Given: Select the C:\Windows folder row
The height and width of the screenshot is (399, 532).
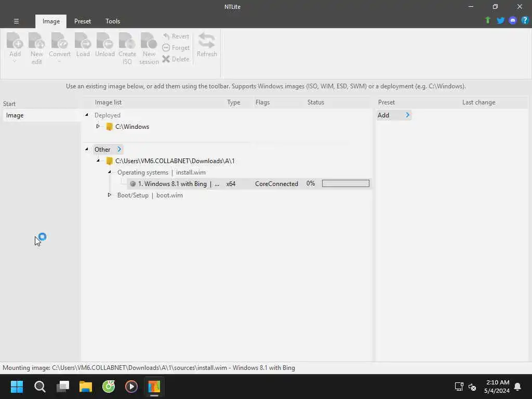Looking at the screenshot, I should coord(132,127).
